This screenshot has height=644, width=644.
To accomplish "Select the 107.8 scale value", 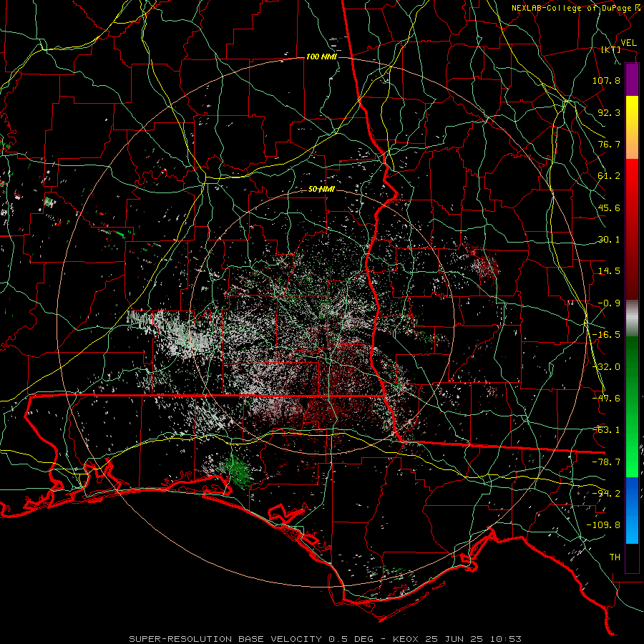I will (606, 80).
